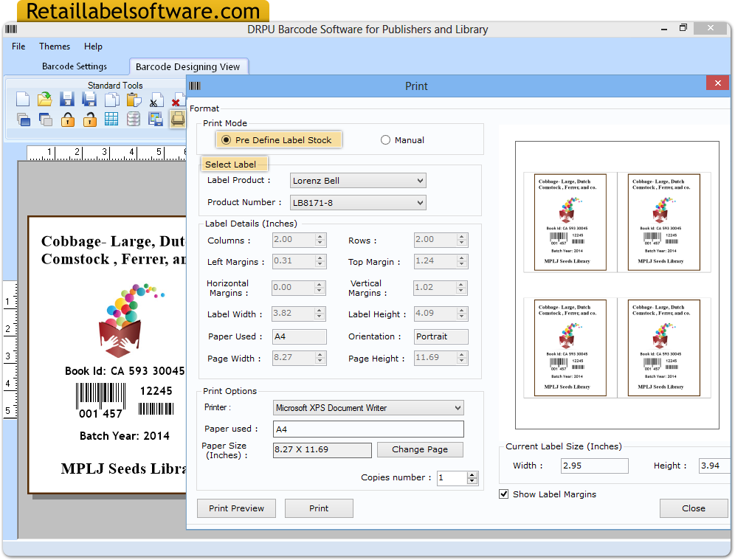
Task: Click the Page Height value field
Action: tap(441, 358)
